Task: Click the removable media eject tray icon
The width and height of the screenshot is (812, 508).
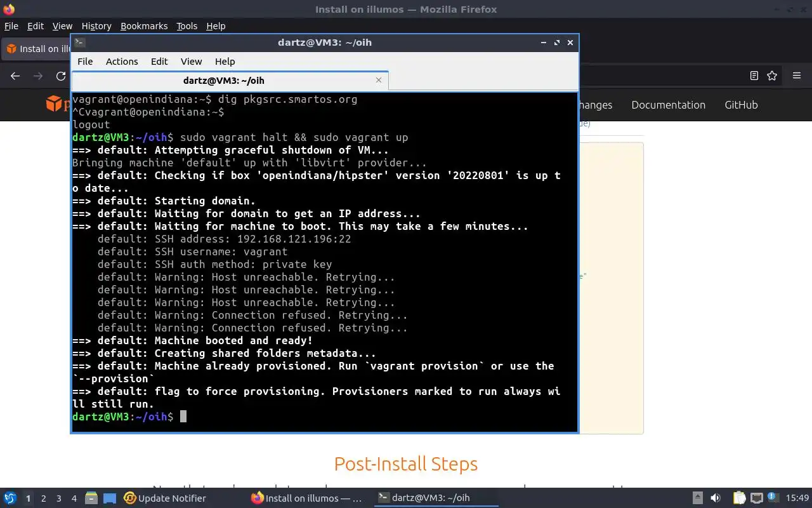Action: click(697, 498)
